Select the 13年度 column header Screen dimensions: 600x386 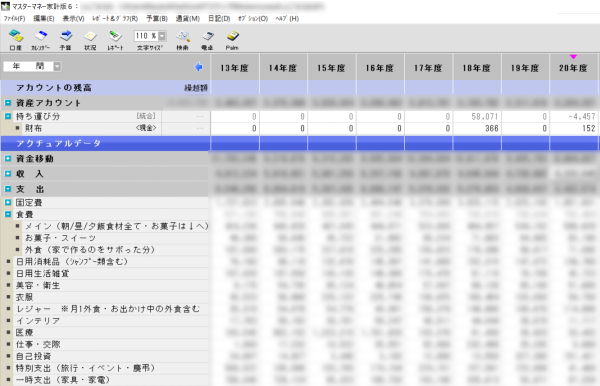pyautogui.click(x=235, y=68)
